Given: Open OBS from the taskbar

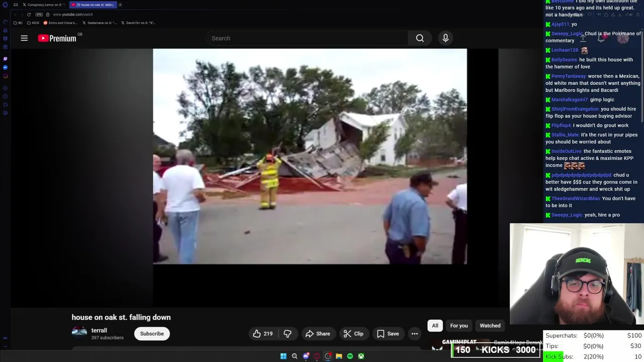Looking at the screenshot, I should [328, 356].
